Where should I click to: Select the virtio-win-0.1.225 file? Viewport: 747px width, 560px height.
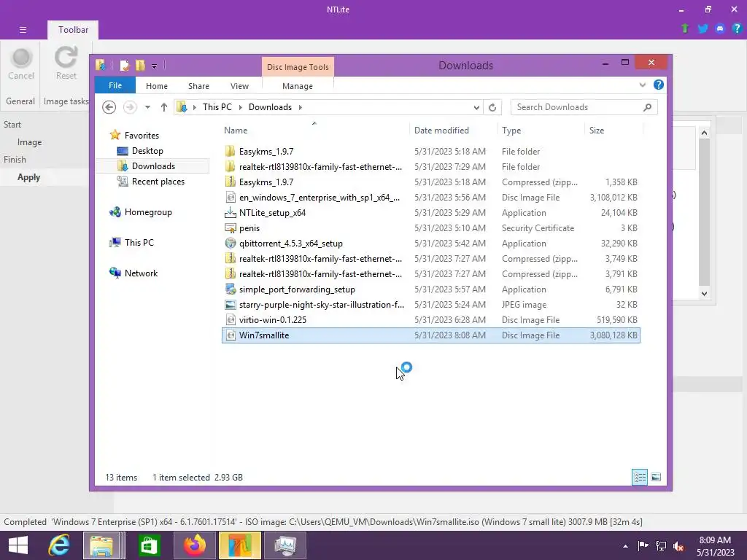(x=430, y=320)
